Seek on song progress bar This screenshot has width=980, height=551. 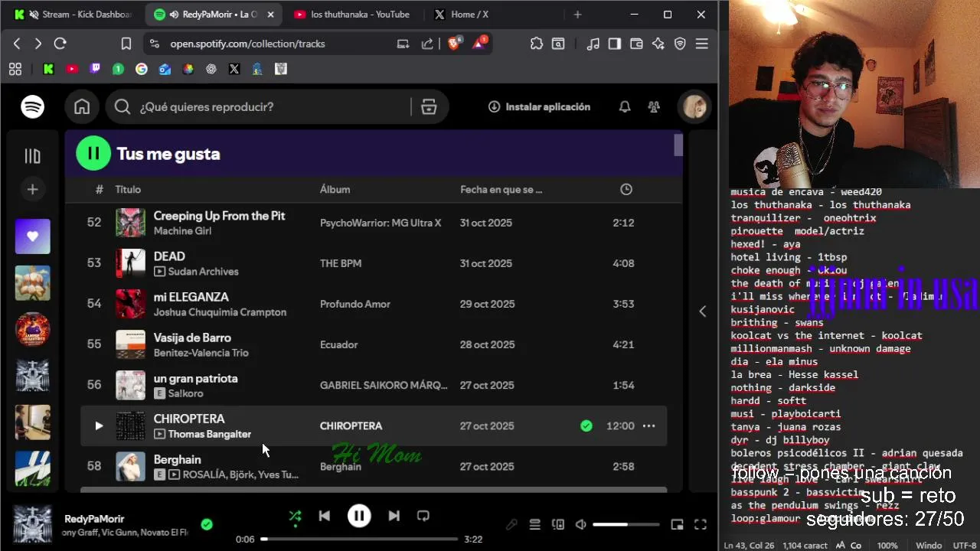click(x=359, y=539)
